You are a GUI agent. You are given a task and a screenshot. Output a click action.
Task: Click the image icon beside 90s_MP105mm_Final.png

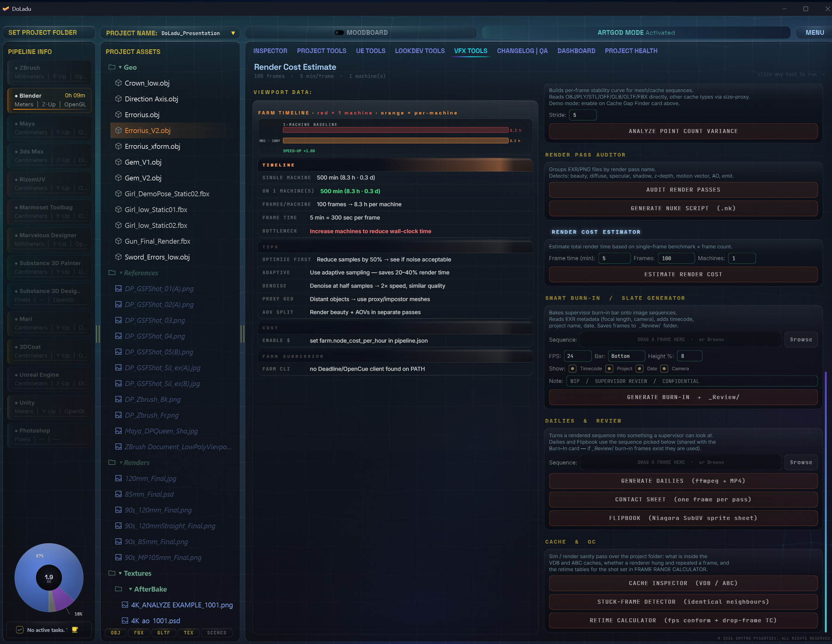(118, 558)
